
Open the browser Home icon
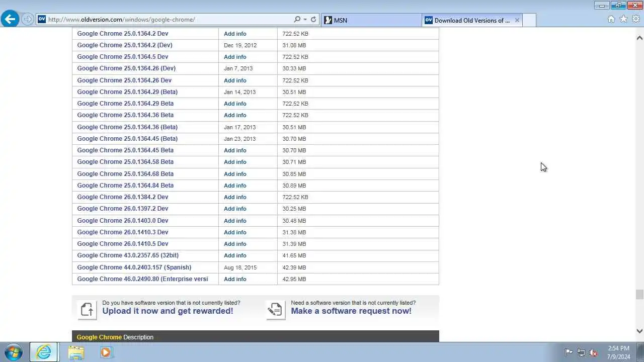(611, 19)
